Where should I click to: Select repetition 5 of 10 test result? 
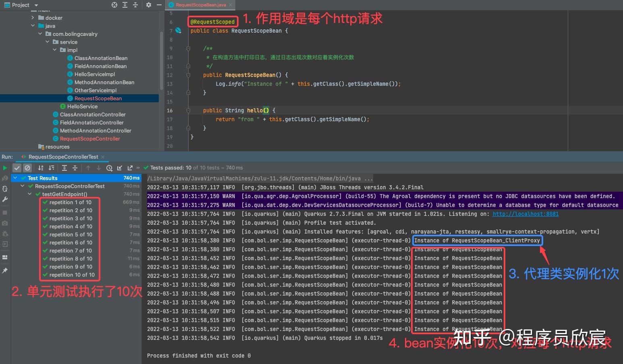click(x=71, y=234)
